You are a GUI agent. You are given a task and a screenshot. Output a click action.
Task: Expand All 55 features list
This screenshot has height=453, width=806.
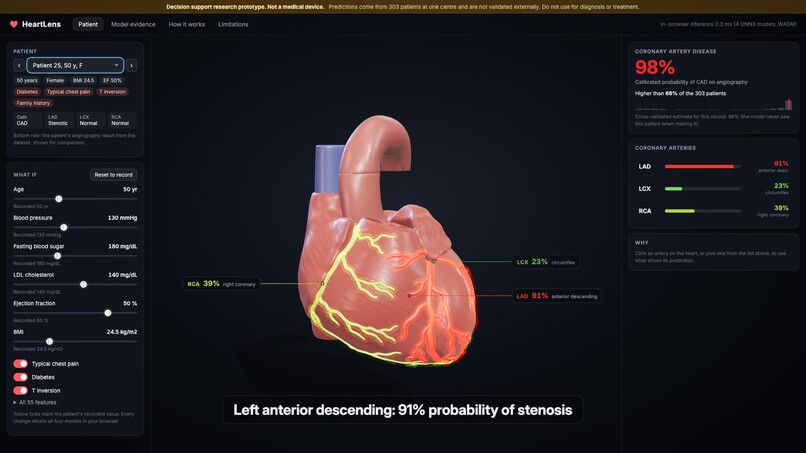pos(35,403)
